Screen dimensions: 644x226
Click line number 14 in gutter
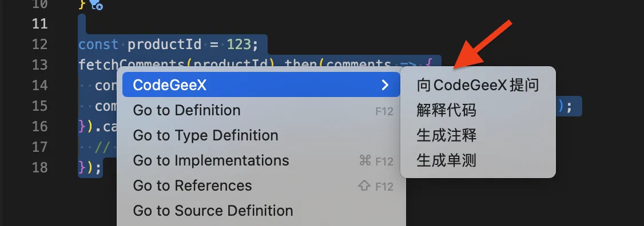pos(40,85)
